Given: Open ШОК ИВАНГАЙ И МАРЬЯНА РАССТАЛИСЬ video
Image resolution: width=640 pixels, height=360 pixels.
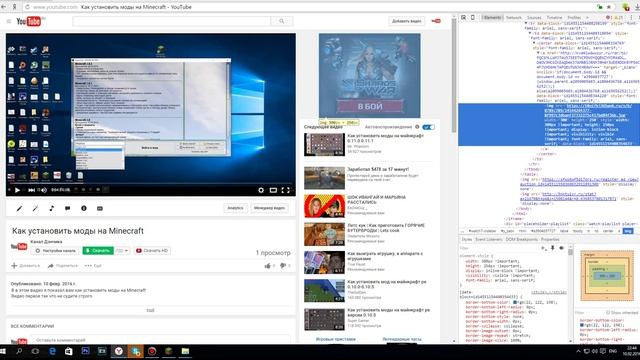Looking at the screenshot, I should point(376,200).
